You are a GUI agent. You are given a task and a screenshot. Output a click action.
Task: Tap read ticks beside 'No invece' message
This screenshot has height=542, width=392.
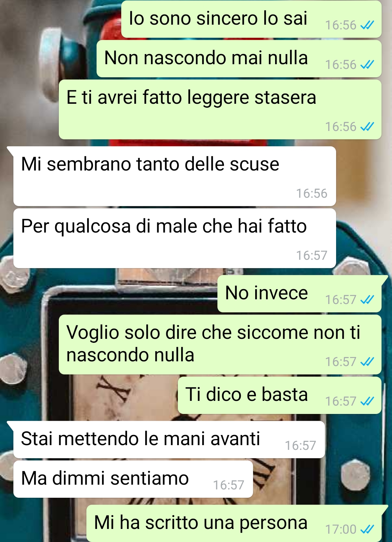point(367,300)
